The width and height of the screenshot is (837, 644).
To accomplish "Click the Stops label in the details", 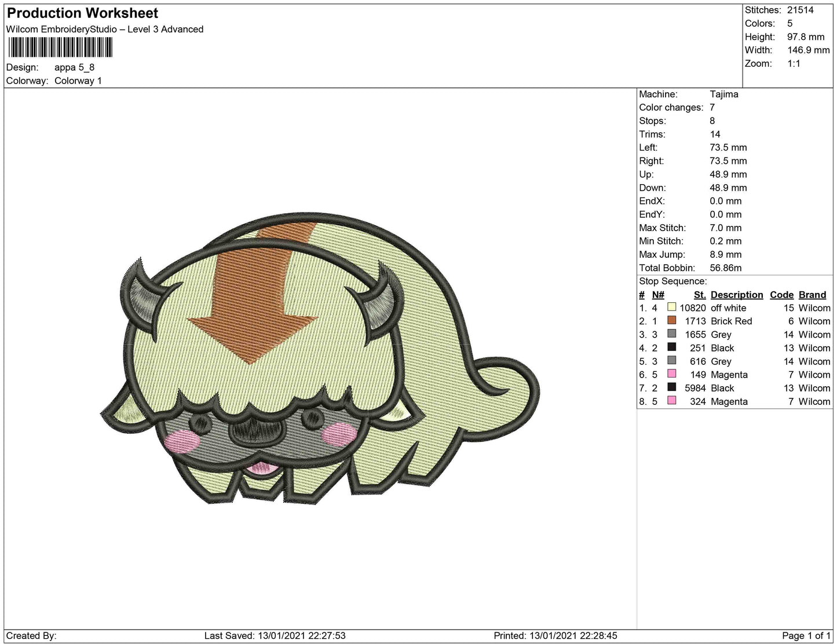I will [x=653, y=121].
